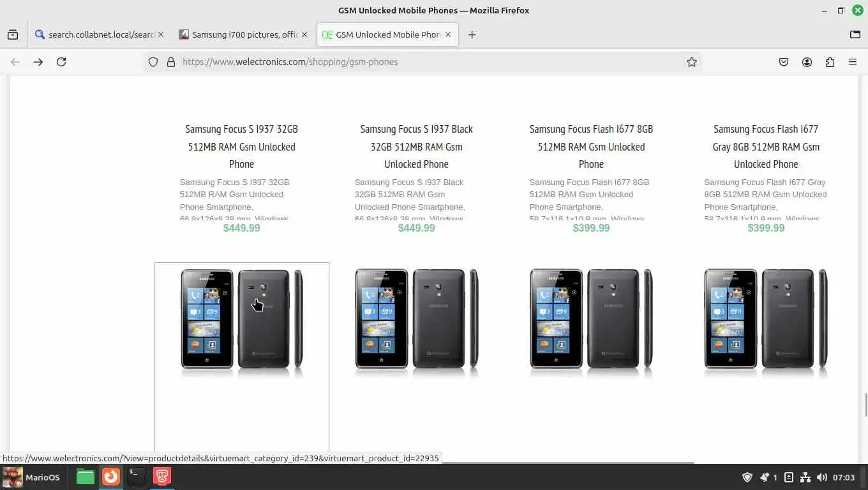Screen dimensions: 868x490
Task: Open the volume control in system tray
Action: pos(822,477)
